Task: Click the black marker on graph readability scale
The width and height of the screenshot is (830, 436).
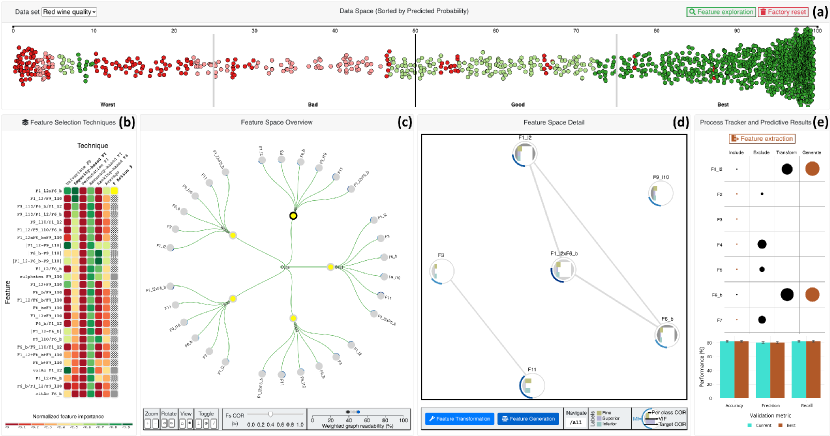Action: click(348, 412)
